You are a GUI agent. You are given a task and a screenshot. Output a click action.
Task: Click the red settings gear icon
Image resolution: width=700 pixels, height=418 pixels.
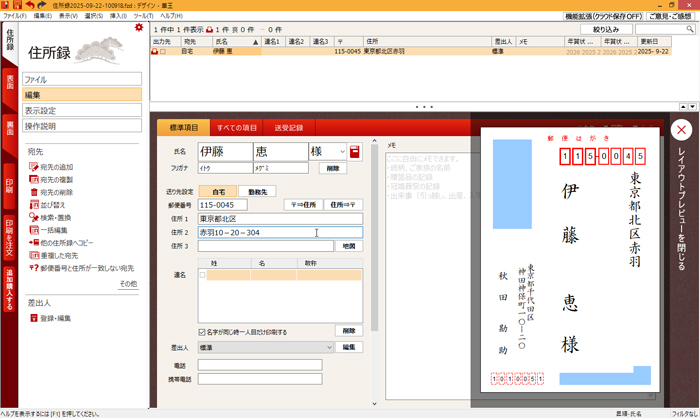pos(139,27)
